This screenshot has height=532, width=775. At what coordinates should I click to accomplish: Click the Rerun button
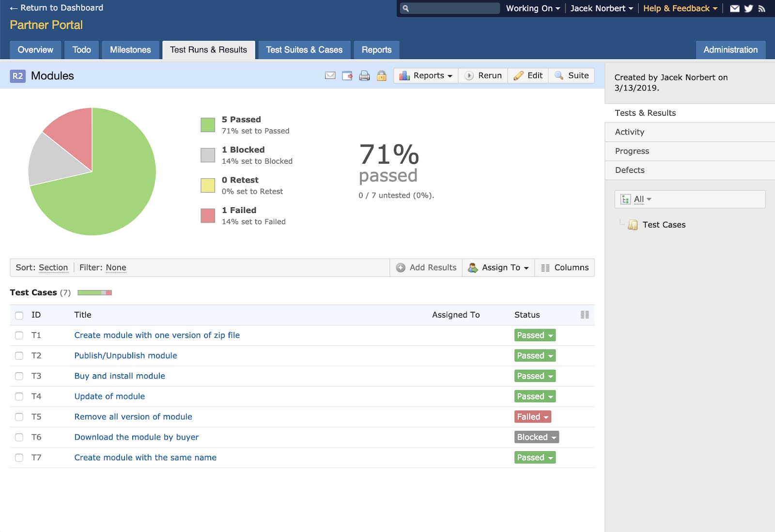483,76
